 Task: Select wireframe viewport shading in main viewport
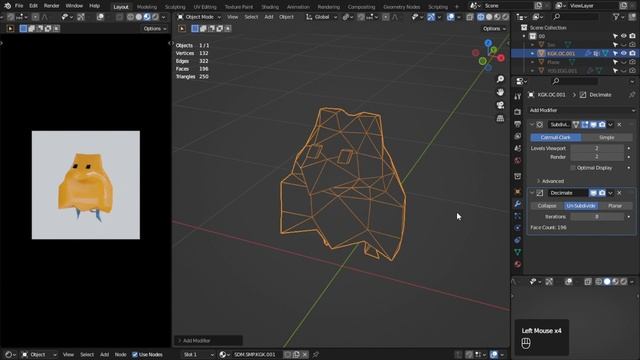481,17
